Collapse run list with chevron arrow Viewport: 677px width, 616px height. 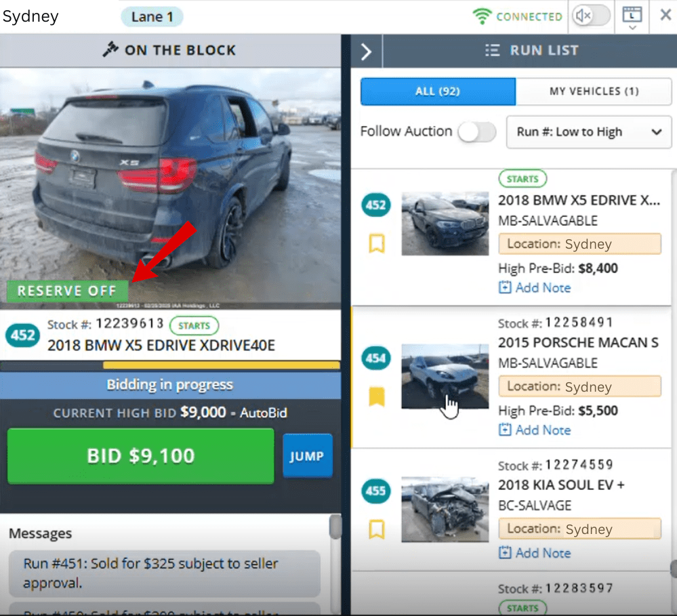(367, 52)
